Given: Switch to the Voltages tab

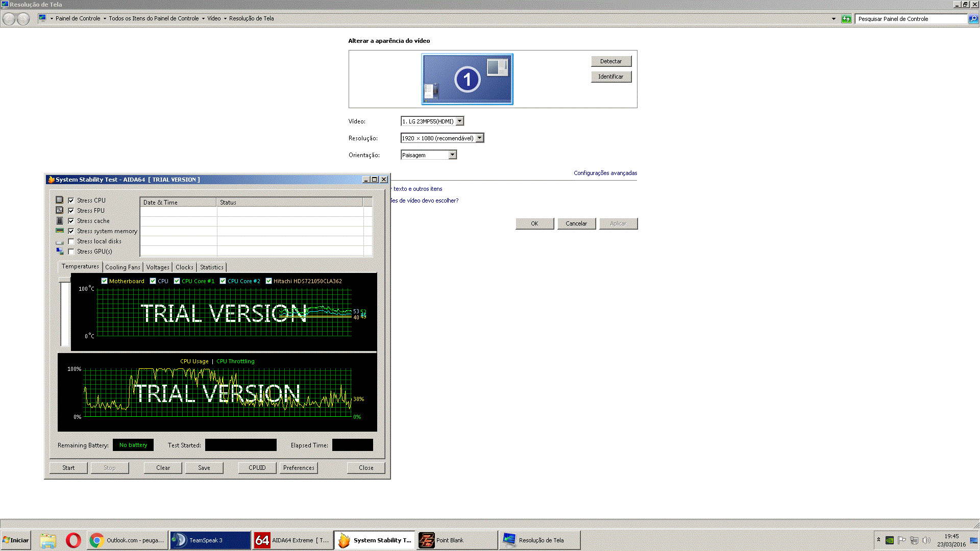Looking at the screenshot, I should coord(158,267).
